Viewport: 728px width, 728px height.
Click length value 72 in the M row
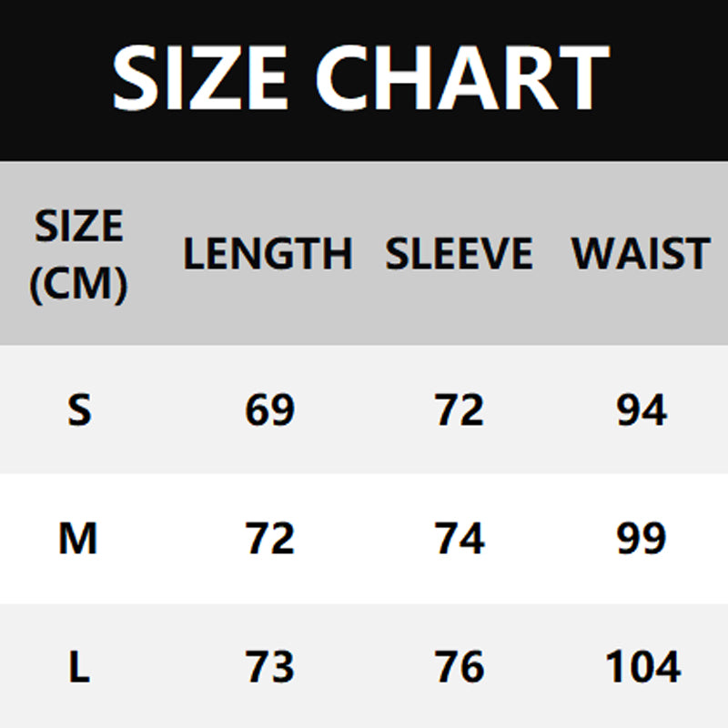[x=269, y=540]
